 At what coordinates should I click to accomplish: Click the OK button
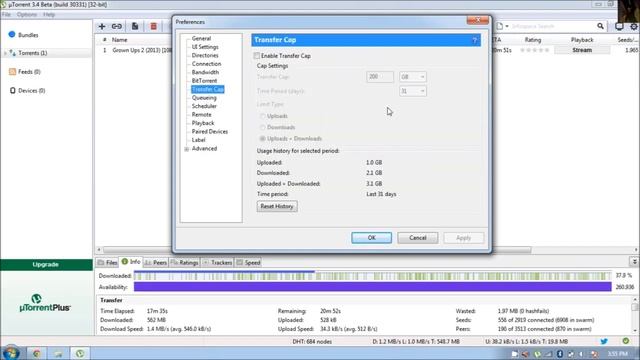point(371,238)
